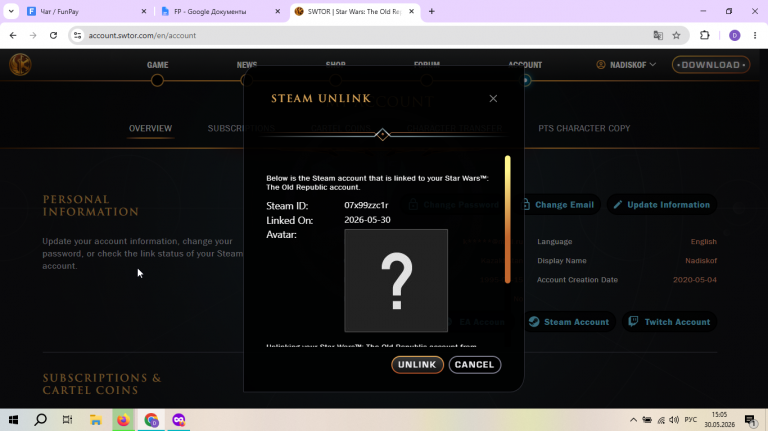Show hidden system tray icons
The image size is (768, 431).
click(633, 420)
